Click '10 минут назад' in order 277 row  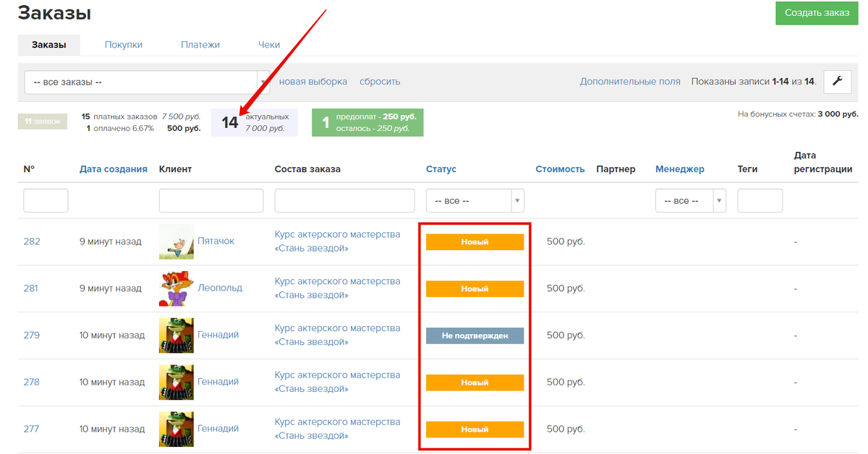pyautogui.click(x=112, y=429)
